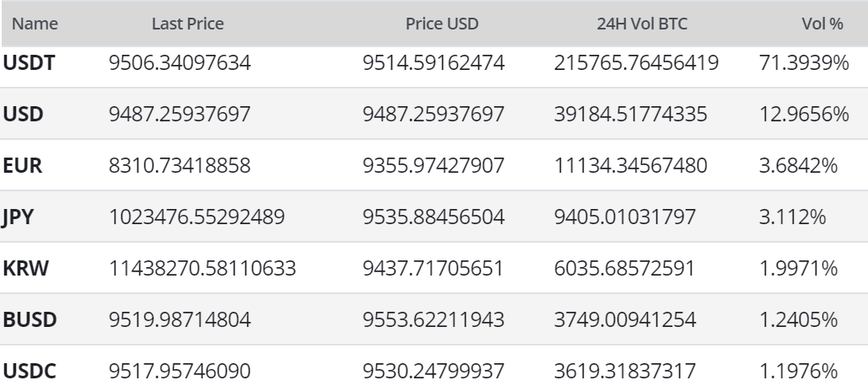Sort by the Last Price column header

coord(187,24)
